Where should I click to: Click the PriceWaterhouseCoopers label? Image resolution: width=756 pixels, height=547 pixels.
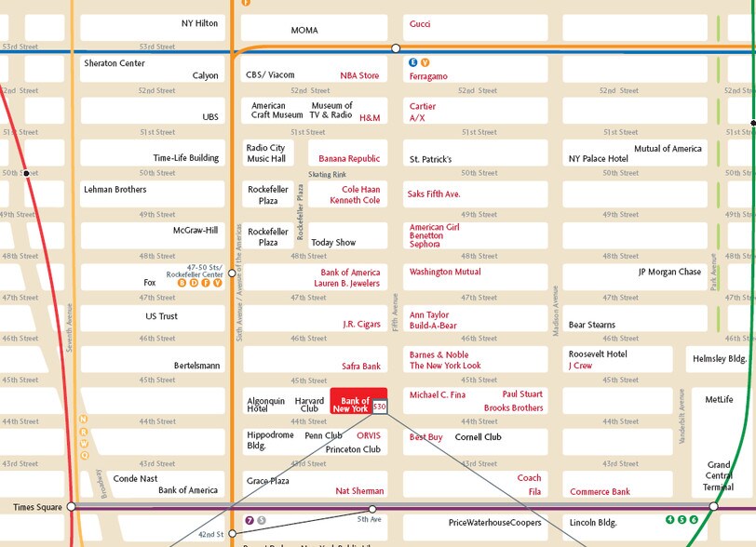494,523
